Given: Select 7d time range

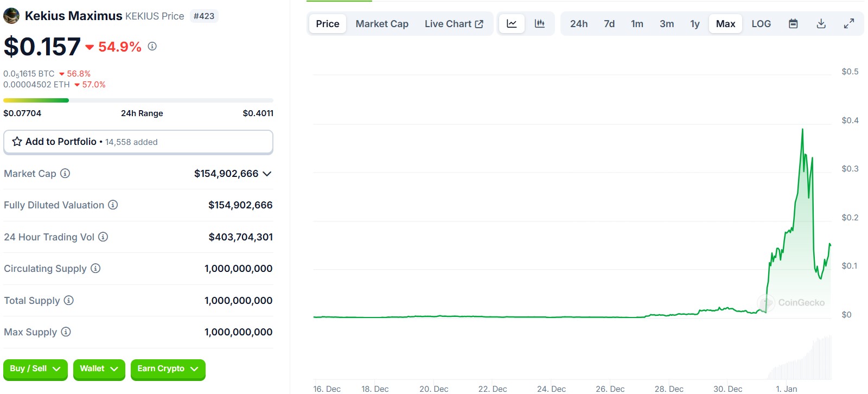Looking at the screenshot, I should pyautogui.click(x=609, y=24).
